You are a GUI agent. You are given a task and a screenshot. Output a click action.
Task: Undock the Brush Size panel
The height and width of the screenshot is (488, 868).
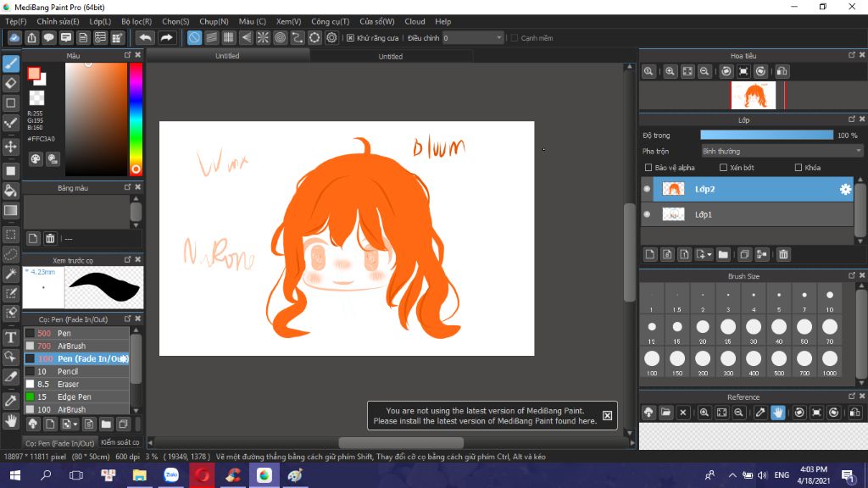(x=851, y=275)
